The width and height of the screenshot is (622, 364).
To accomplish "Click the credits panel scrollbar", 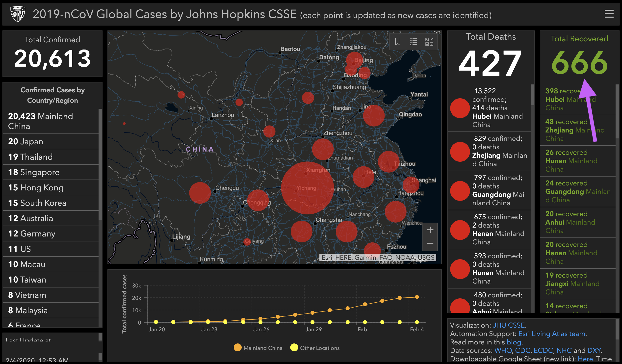I will coord(617,329).
